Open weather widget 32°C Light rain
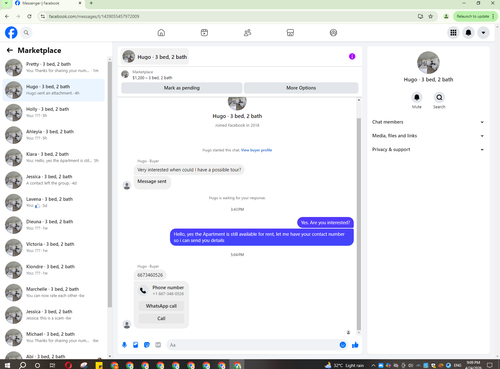 [344, 365]
